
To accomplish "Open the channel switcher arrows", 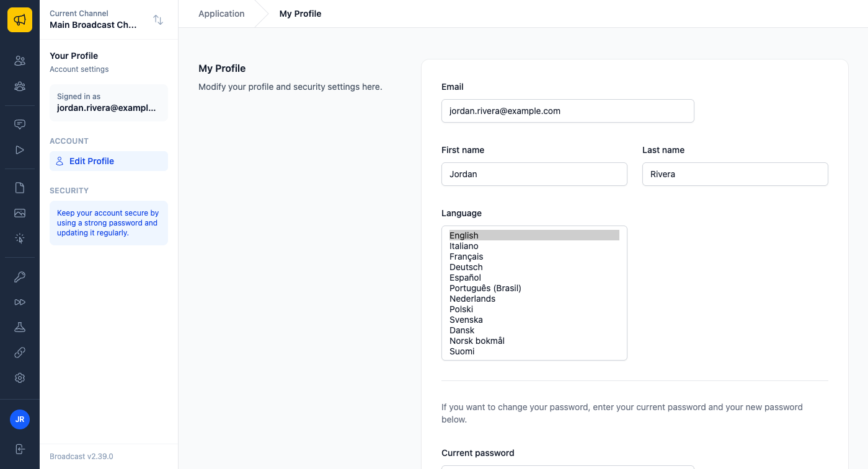I will pos(158,20).
